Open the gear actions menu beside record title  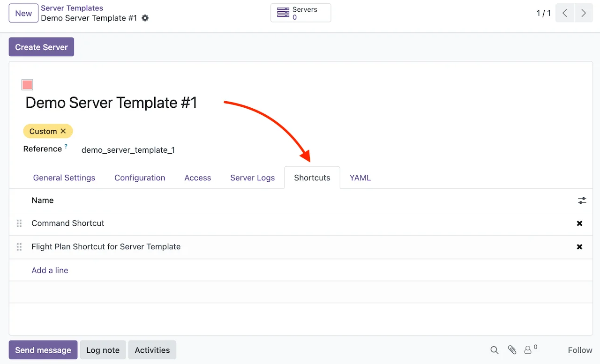tap(145, 18)
